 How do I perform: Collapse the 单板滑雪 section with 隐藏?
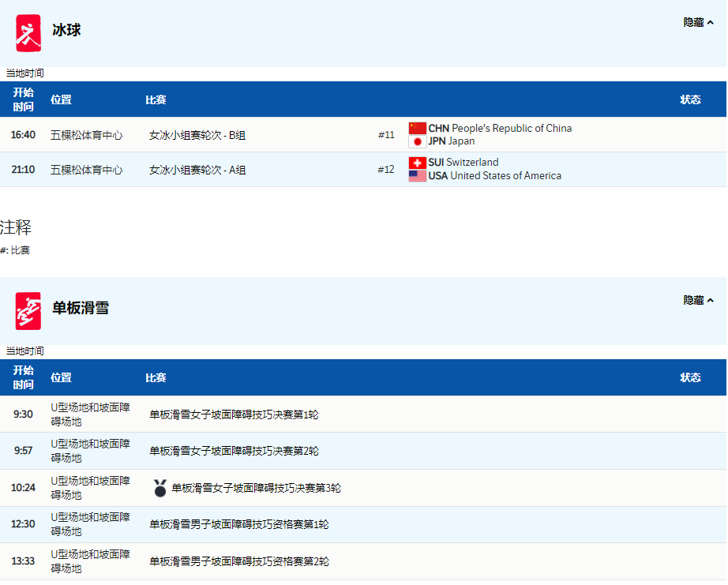pyautogui.click(x=698, y=301)
